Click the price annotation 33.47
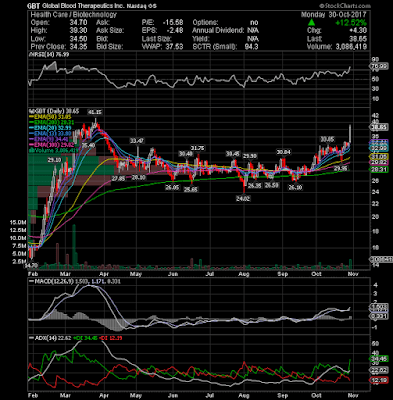 coord(137,141)
